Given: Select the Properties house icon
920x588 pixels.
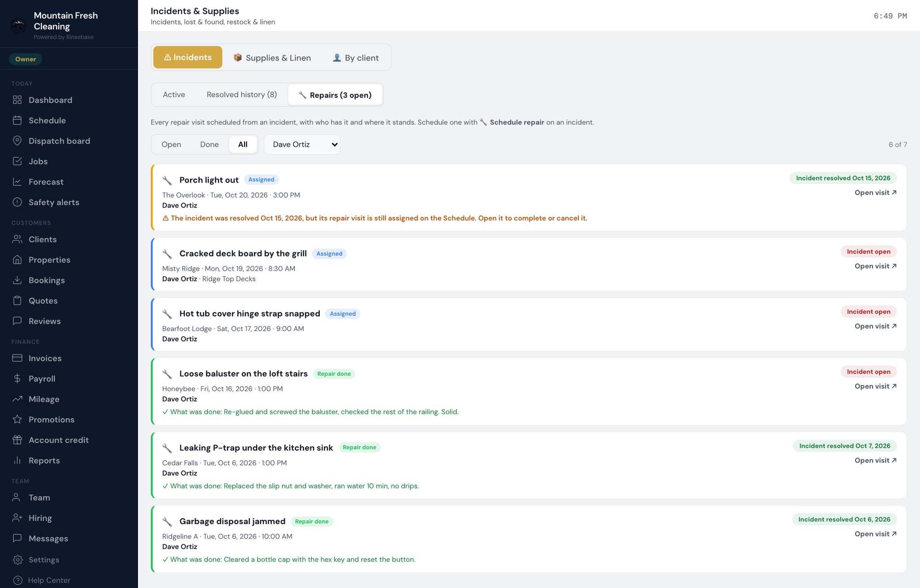Looking at the screenshot, I should click(17, 259).
